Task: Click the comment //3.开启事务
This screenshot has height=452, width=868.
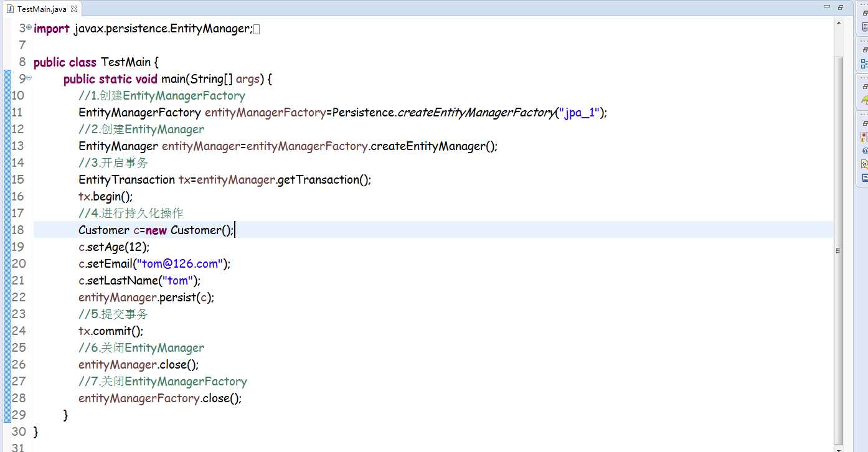Action: 113,162
